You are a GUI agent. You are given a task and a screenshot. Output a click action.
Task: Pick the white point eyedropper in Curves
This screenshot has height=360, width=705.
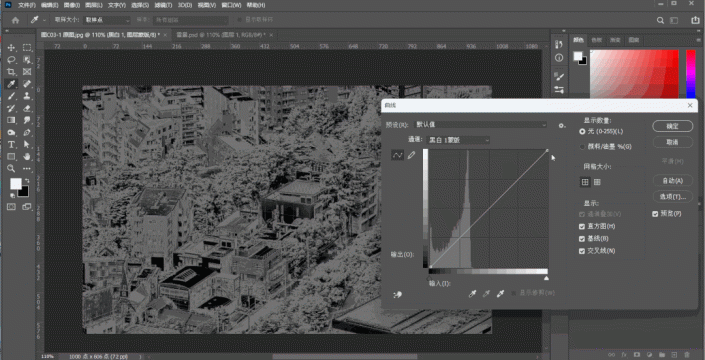pyautogui.click(x=500, y=294)
